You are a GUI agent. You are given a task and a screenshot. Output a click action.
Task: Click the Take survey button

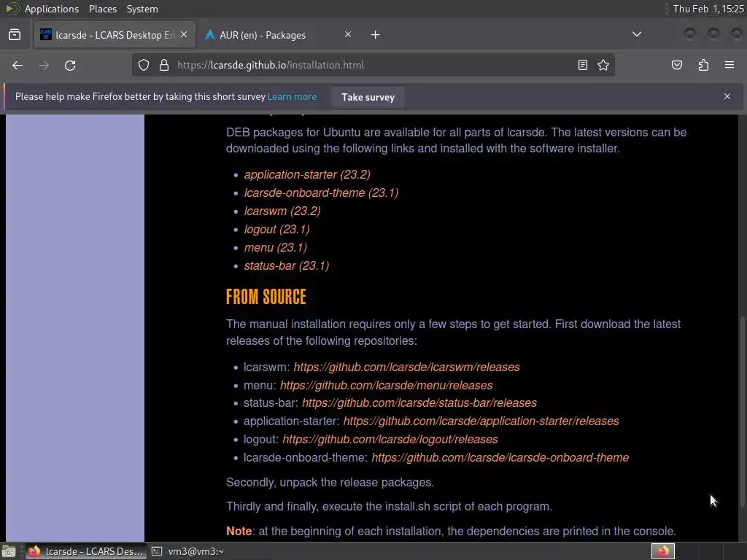click(368, 97)
